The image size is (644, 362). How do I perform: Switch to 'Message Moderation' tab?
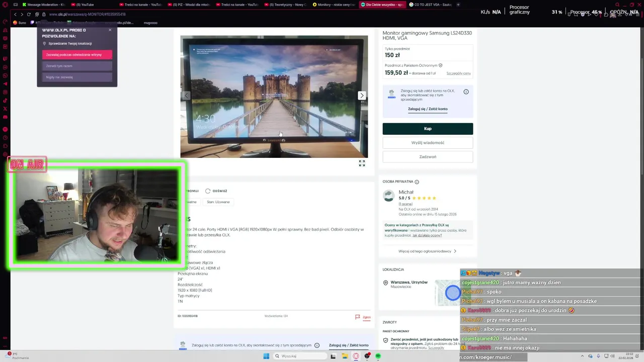point(43,5)
